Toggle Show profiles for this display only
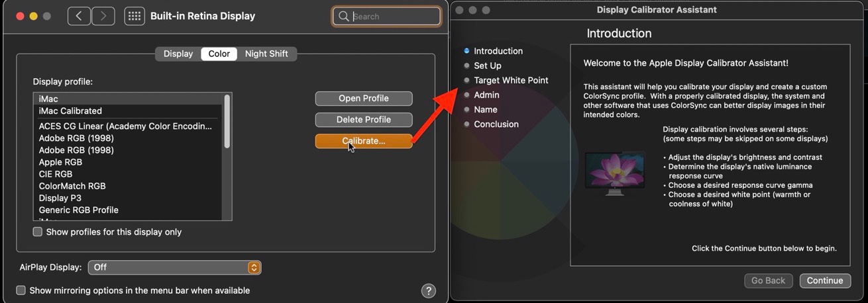Screen dimensions: 868x303 38,232
